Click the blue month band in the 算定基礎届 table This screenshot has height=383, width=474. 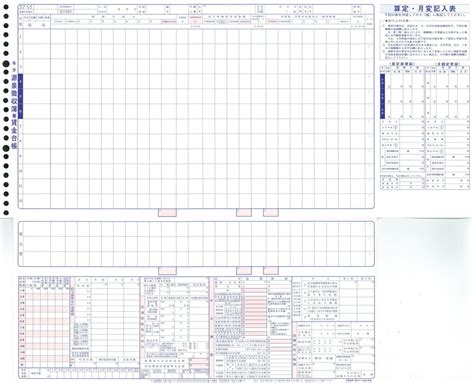tap(382, 96)
